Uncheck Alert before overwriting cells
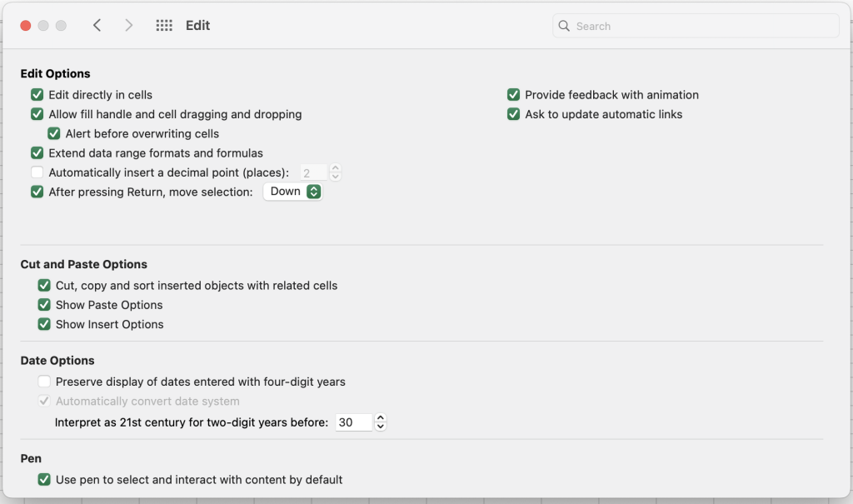Screen dimensions: 853x504 point(54,133)
